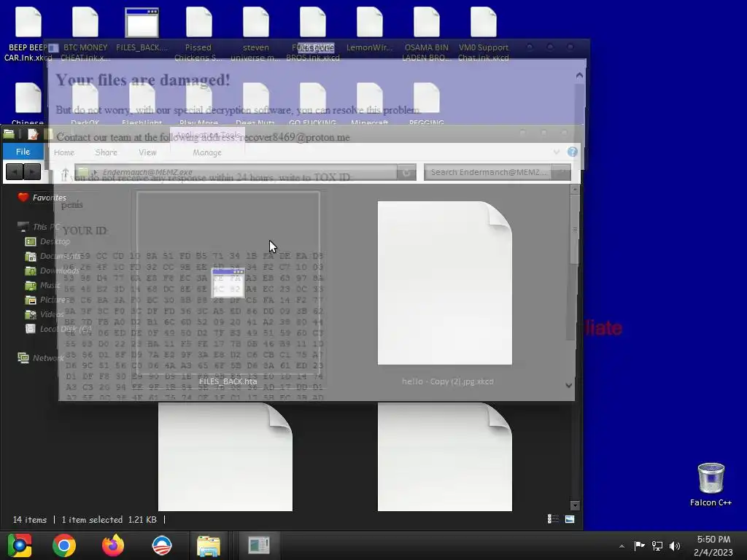
Task: Select the FILES_BACK.hta file in Explorer
Action: (228, 289)
